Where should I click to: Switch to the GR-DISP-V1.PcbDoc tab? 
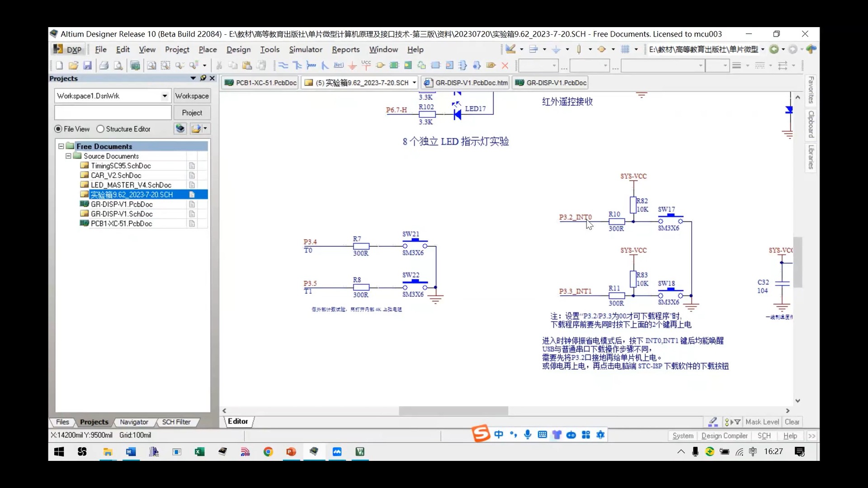550,83
